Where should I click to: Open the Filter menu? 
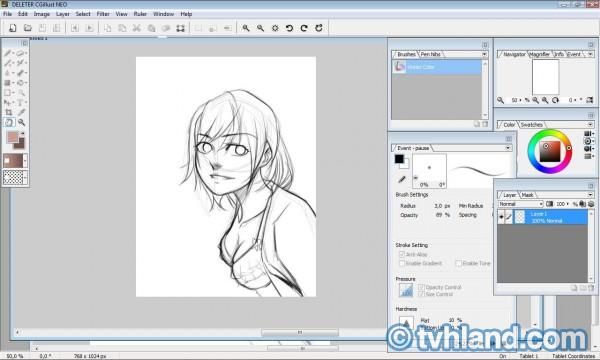103,14
